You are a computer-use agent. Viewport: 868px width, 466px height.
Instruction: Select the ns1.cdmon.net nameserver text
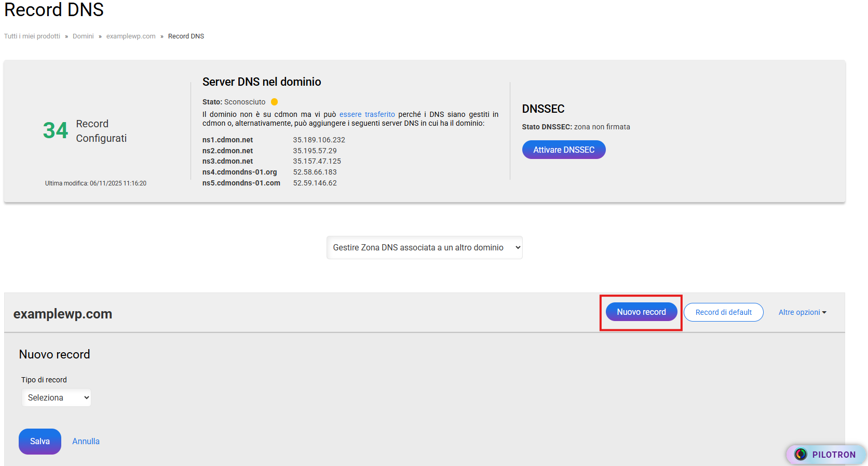coord(227,140)
